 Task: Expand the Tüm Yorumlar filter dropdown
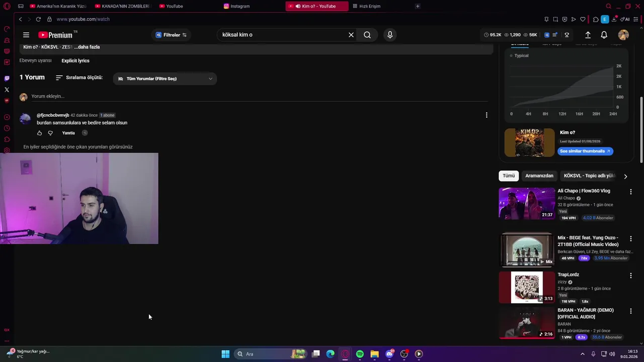tap(165, 78)
